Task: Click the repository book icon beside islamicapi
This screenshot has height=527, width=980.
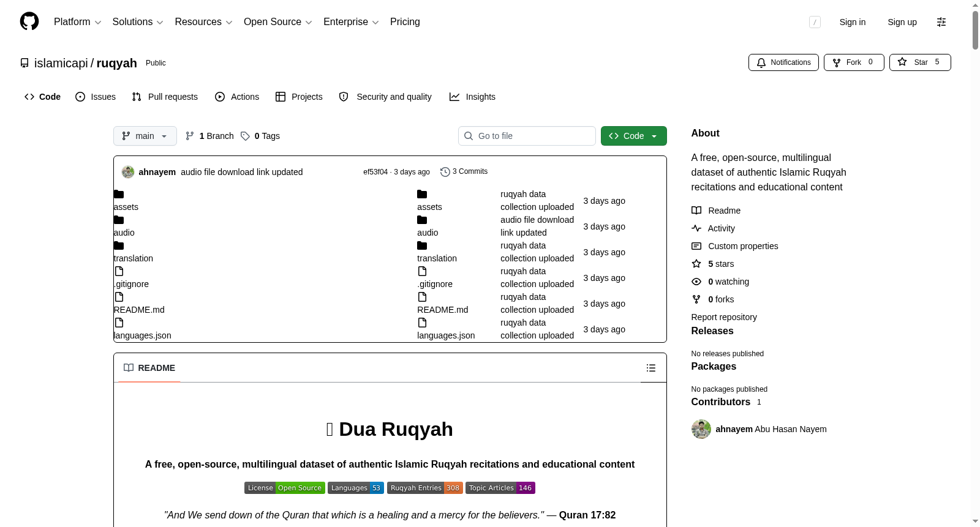Action: [x=24, y=63]
